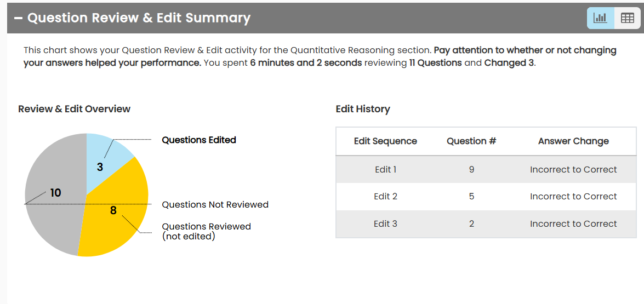Click the Question # column header
Viewport: 644px width, 304px height.
point(471,141)
